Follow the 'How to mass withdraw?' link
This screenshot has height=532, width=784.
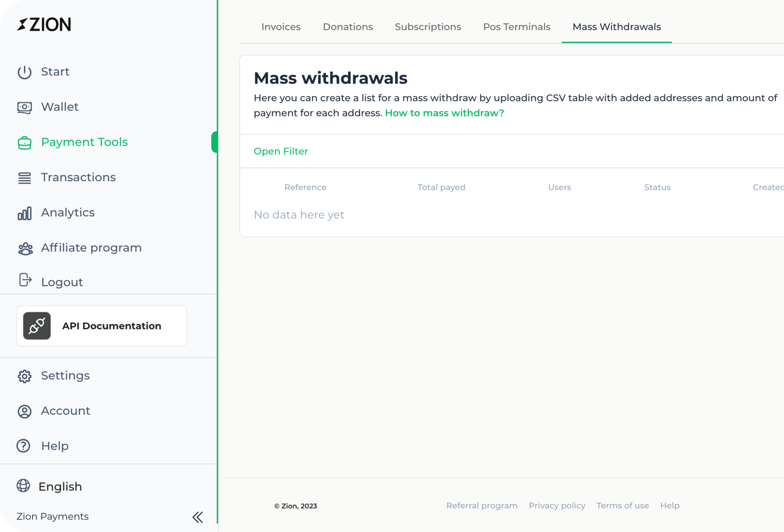(x=444, y=113)
